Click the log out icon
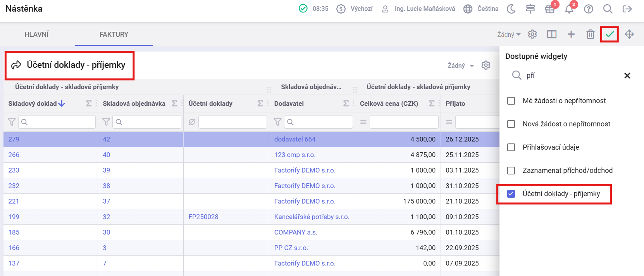Image resolution: width=644 pixels, height=276 pixels. click(x=627, y=9)
